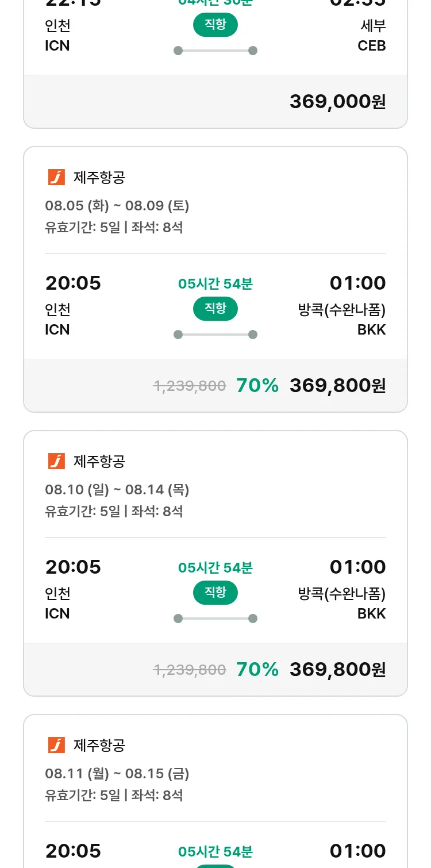Open the 08.05 (화) ~ 08.09 (토) date range

pos(117,206)
